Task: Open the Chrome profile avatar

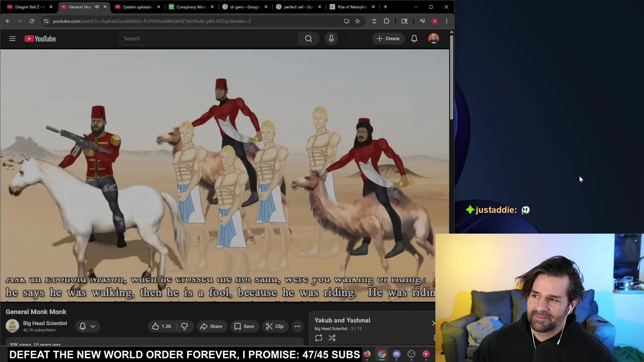Action: pos(435,21)
